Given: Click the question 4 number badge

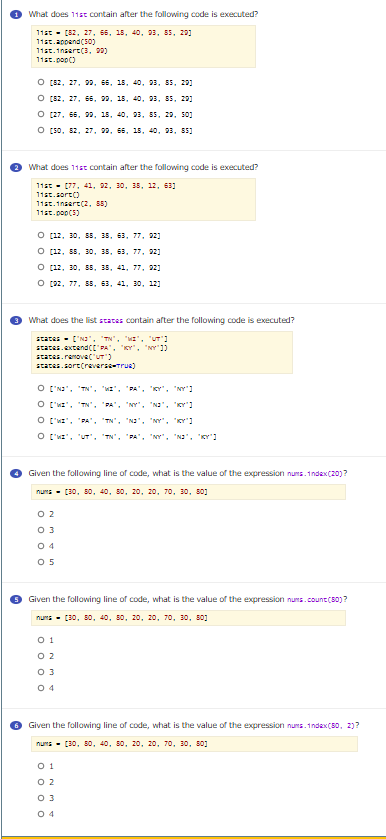Looking at the screenshot, I should [x=17, y=474].
